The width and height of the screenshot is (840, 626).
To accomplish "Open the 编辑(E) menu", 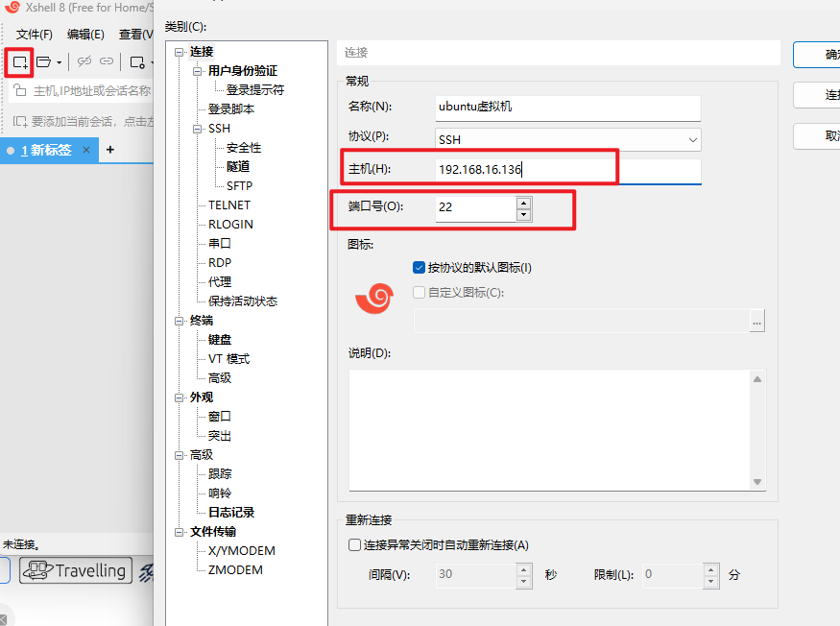I will click(x=85, y=35).
